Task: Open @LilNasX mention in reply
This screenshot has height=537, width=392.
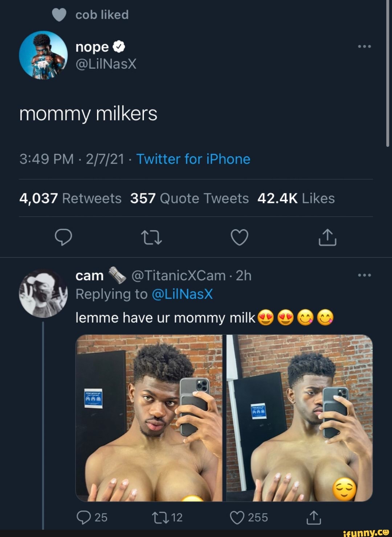Action: [182, 294]
